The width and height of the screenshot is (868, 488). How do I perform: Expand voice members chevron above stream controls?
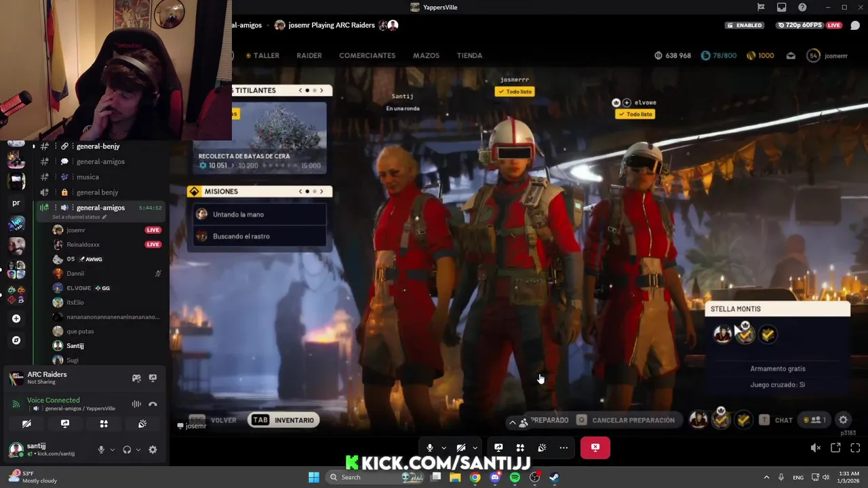513,422
